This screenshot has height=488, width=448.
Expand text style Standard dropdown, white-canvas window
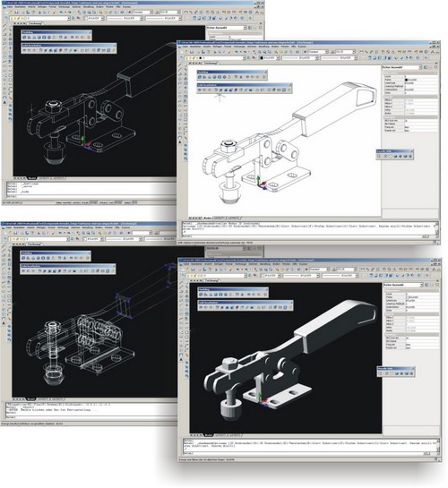[x=327, y=52]
